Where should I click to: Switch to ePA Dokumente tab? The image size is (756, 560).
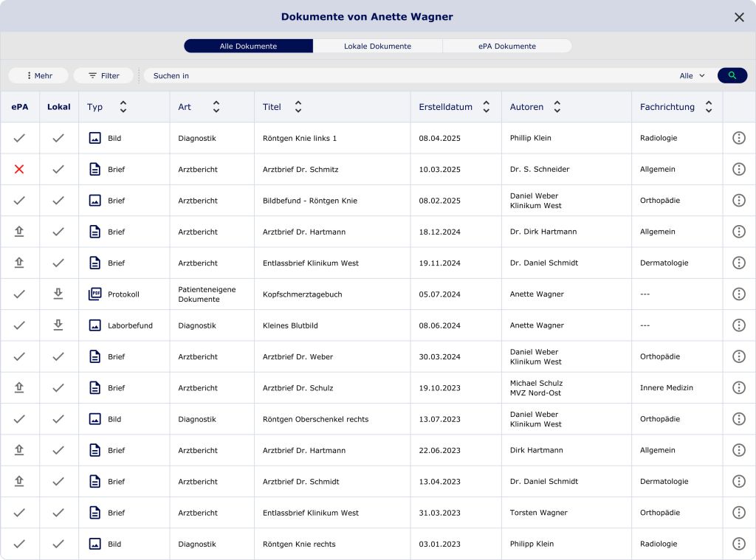[x=506, y=46]
